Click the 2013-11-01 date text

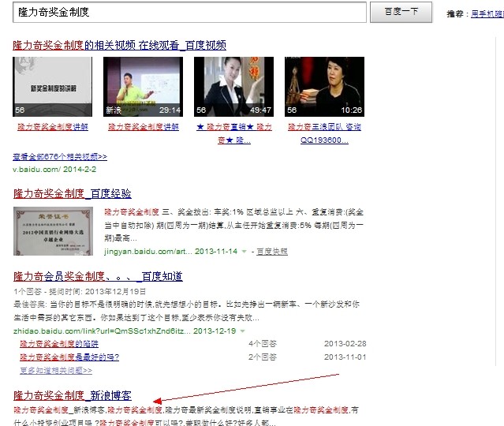(345, 357)
